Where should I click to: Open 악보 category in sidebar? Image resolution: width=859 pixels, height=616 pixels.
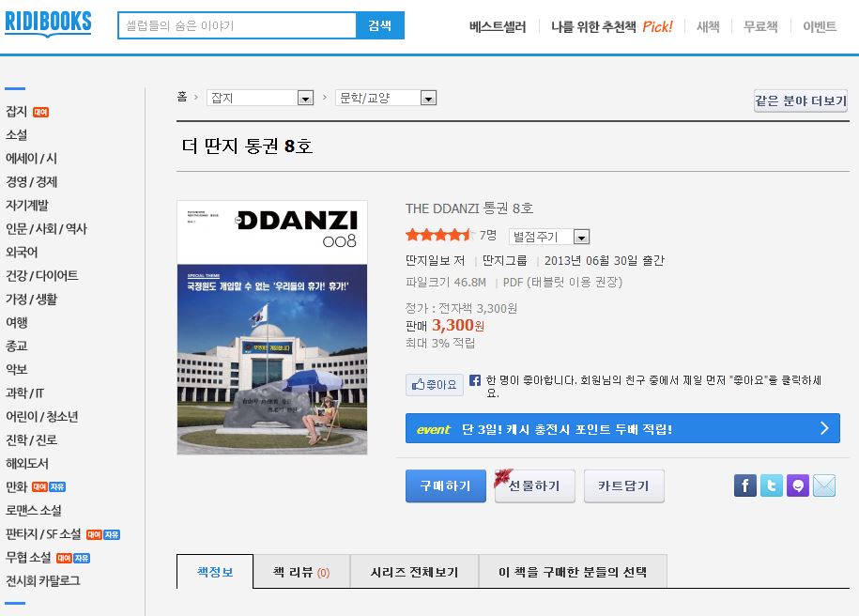(x=17, y=369)
